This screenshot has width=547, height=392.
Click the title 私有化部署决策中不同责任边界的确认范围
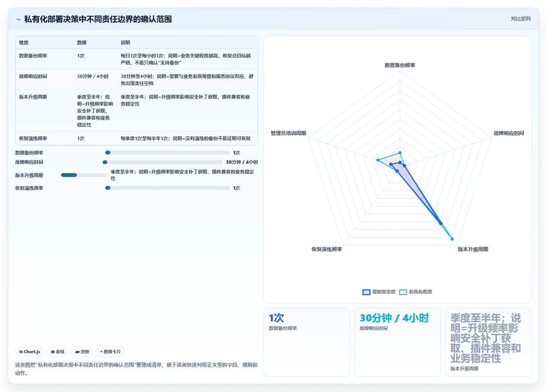point(98,19)
